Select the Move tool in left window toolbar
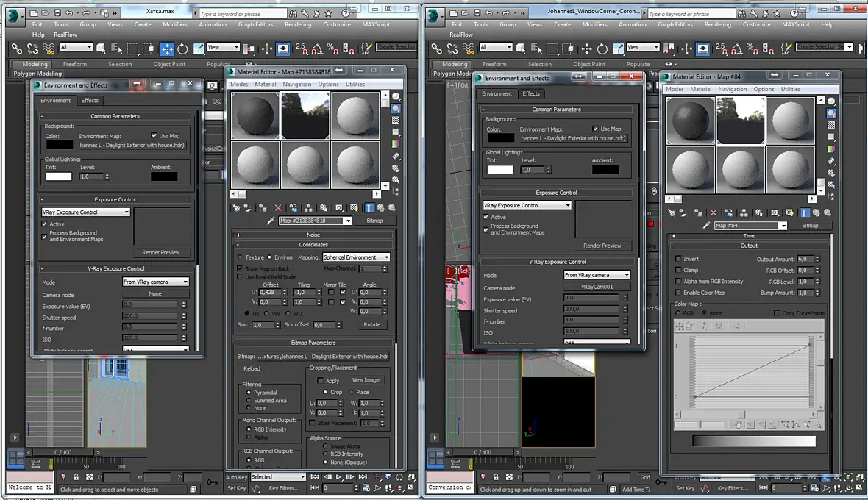Image resolution: width=868 pixels, height=500 pixels. pos(167,49)
